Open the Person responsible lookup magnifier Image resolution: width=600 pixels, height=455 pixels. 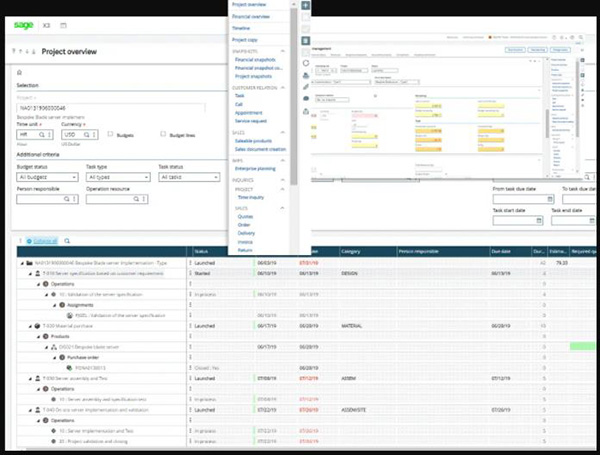coord(67,199)
